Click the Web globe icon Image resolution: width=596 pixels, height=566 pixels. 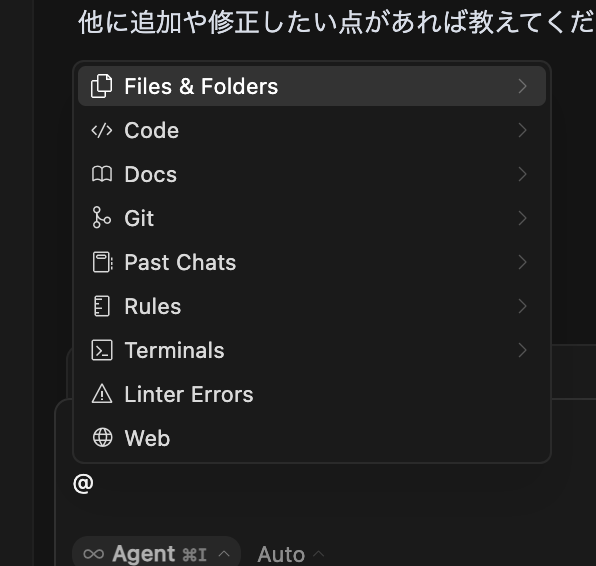pos(102,438)
